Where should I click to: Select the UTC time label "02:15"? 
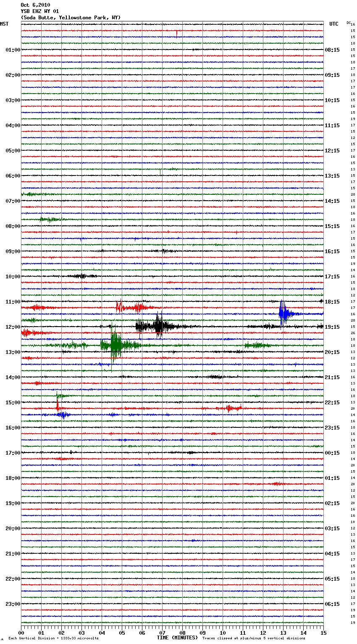pos(332,503)
